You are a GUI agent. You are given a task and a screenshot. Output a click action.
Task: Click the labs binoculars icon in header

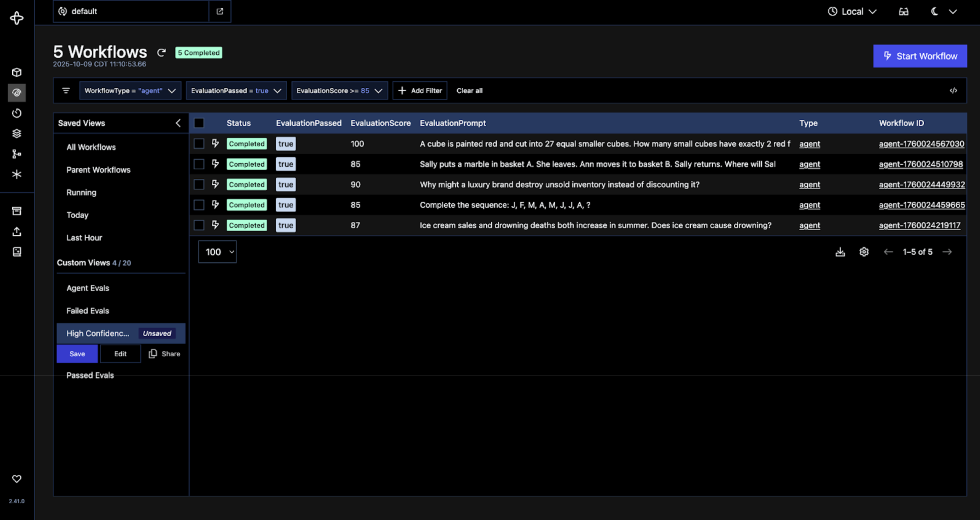903,11
